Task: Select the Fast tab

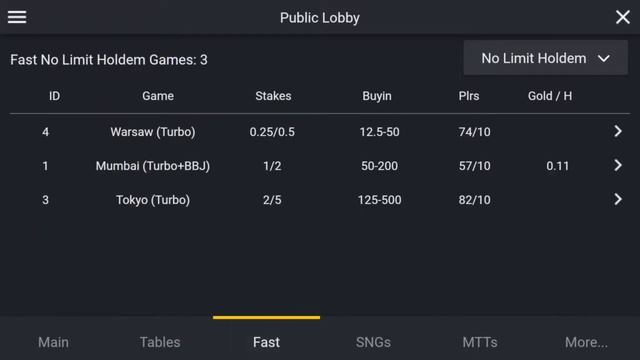Action: (266, 342)
